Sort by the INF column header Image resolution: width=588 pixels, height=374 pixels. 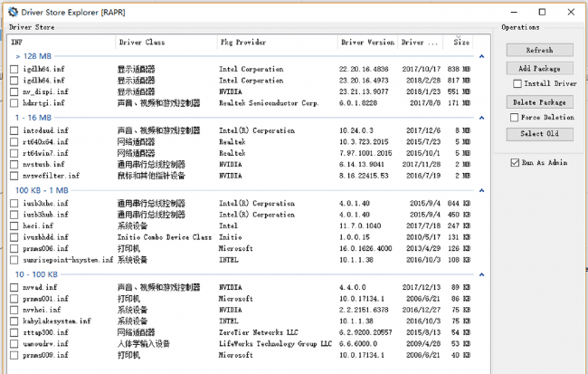62,42
